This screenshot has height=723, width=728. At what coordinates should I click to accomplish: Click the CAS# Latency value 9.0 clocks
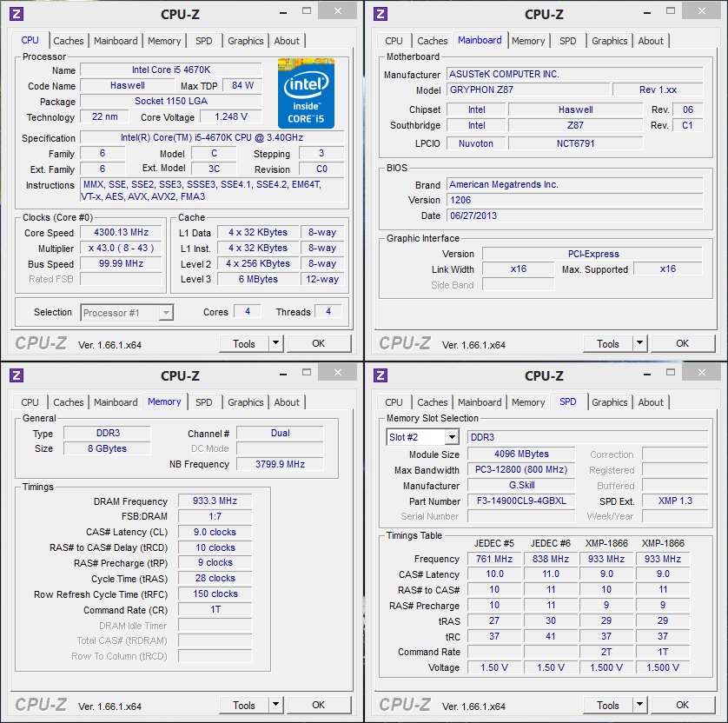click(215, 532)
